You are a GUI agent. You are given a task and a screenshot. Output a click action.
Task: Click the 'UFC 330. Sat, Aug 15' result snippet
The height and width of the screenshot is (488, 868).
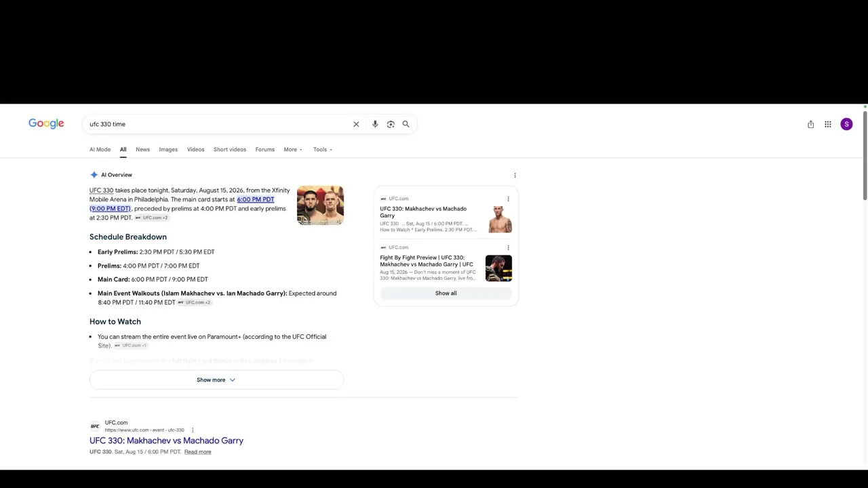[135, 452]
